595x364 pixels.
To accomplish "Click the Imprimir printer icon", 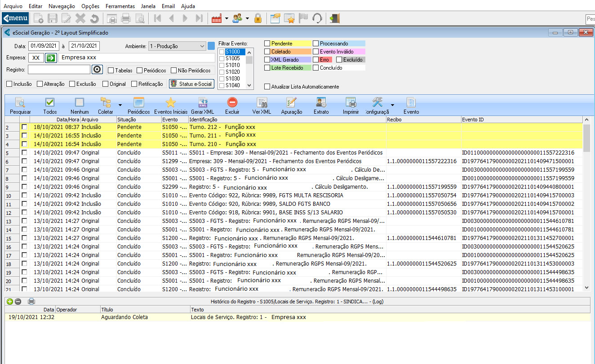I will point(351,103).
